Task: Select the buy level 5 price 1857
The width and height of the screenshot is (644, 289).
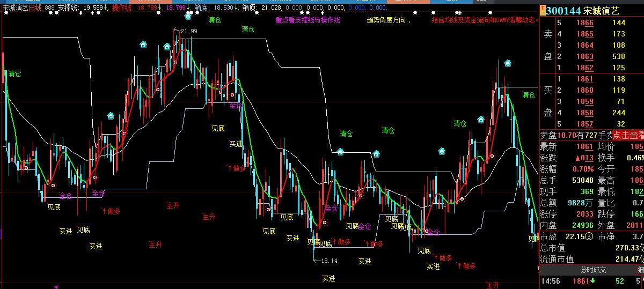Action: pyautogui.click(x=584, y=124)
